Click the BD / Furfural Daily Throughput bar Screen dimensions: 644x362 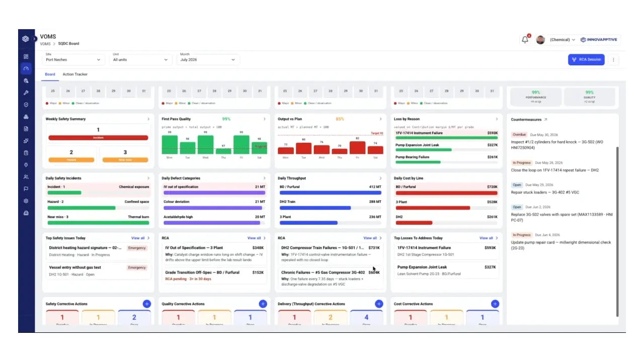point(330,193)
